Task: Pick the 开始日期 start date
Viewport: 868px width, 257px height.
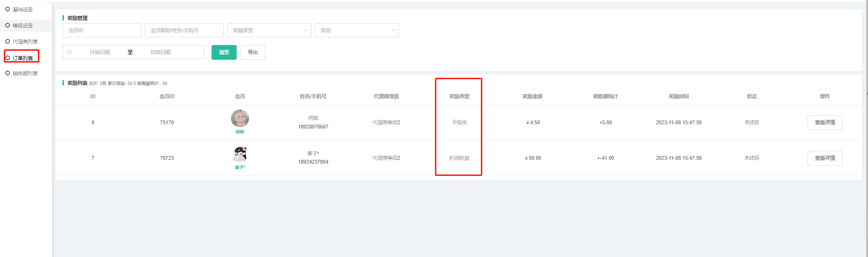Action: [100, 52]
